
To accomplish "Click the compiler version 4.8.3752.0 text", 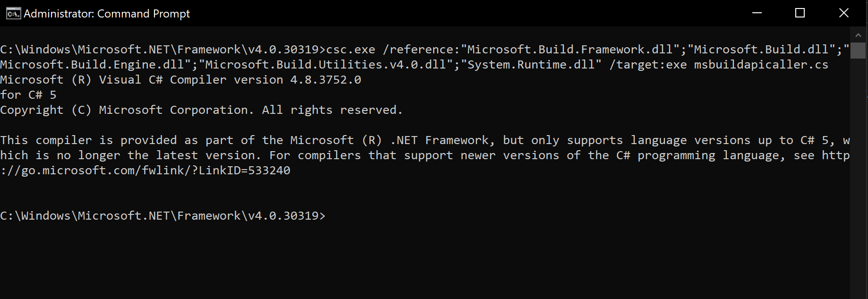I will (325, 80).
